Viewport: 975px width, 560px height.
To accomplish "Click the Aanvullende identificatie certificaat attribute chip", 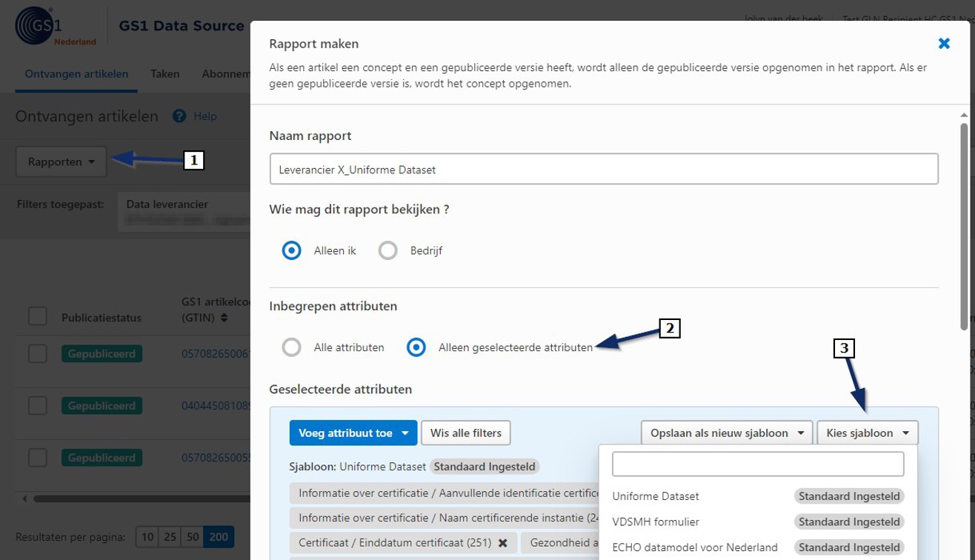I will pos(444,493).
